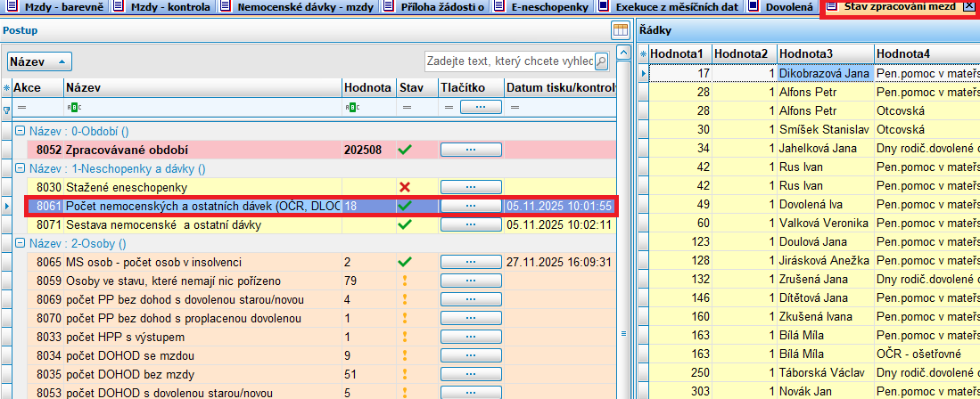
Task: Click the filter row funnel icon on left
Action: click(x=7, y=109)
